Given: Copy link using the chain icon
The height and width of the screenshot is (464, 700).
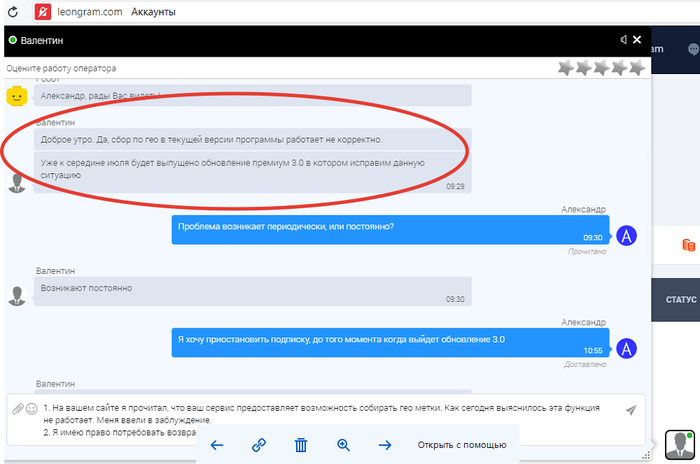Looking at the screenshot, I should pos(259,445).
